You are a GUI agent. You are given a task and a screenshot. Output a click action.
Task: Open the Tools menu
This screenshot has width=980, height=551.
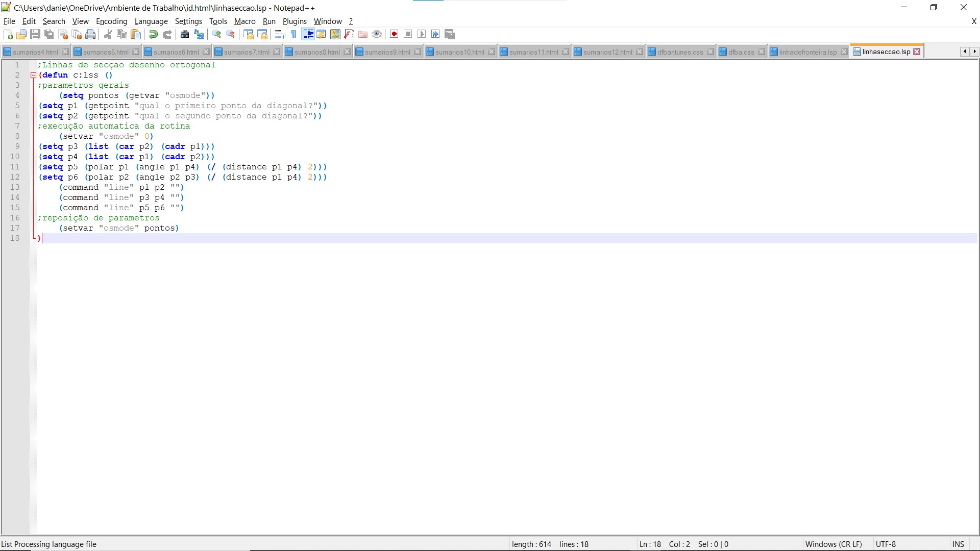tap(218, 21)
